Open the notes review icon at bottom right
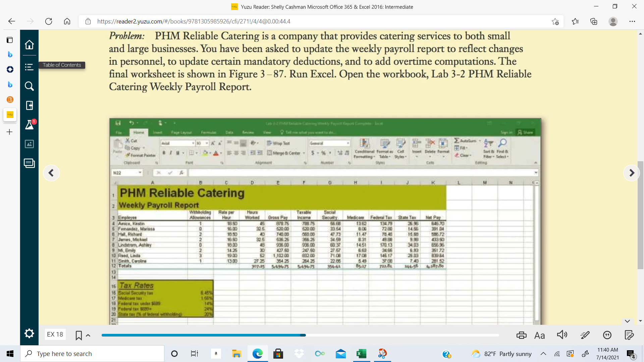The height and width of the screenshot is (362, 644). tap(629, 335)
